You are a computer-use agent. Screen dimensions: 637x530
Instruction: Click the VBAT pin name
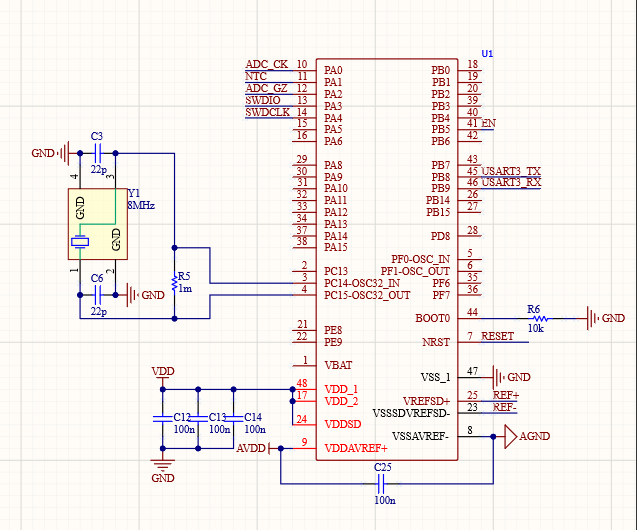pos(338,366)
